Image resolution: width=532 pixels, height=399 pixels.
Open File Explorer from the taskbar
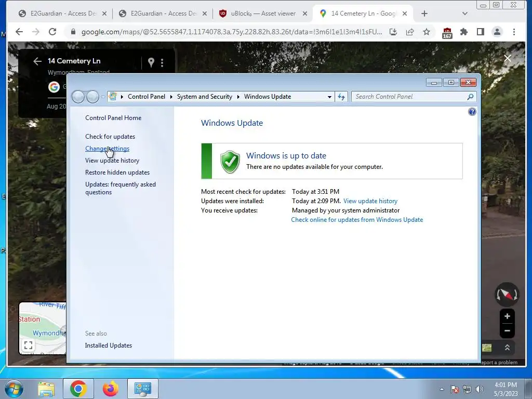[x=46, y=389]
